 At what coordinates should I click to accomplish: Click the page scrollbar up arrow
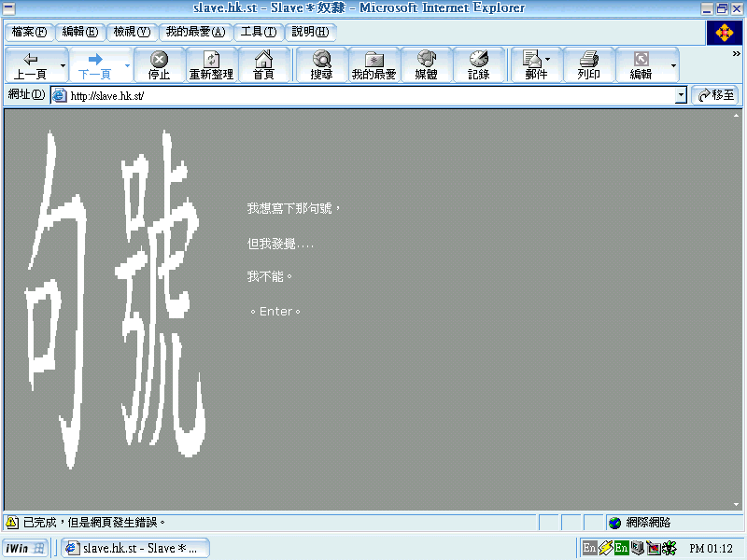[736, 115]
